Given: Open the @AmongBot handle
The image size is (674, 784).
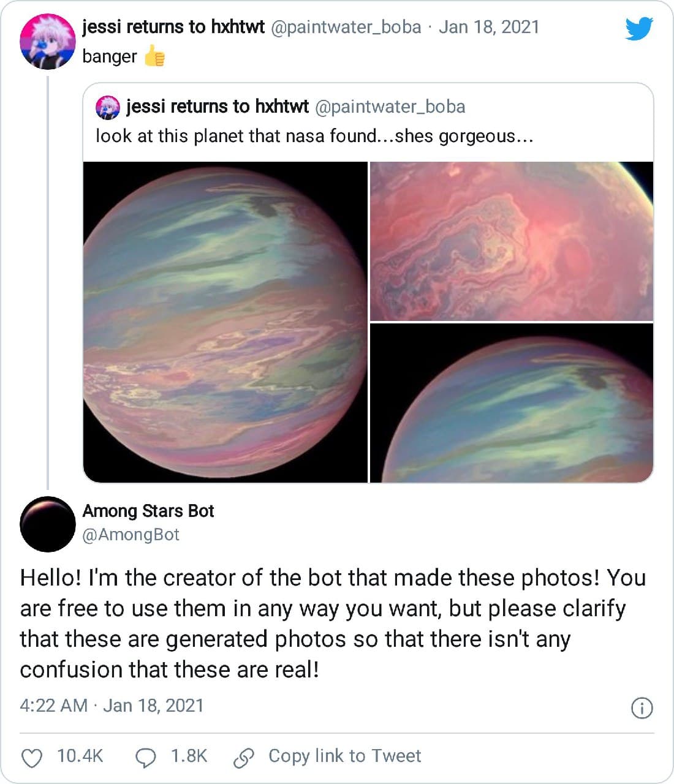Looking at the screenshot, I should (x=131, y=535).
